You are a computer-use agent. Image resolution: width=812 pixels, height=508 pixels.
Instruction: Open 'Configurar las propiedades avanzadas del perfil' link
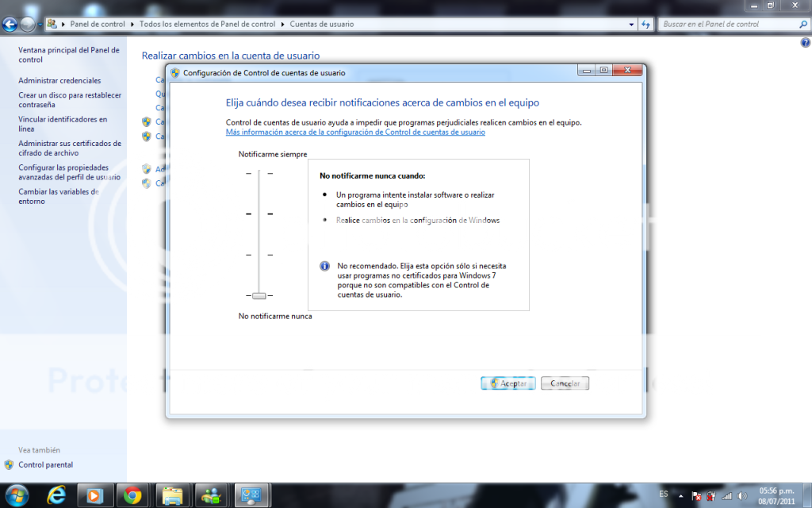70,172
